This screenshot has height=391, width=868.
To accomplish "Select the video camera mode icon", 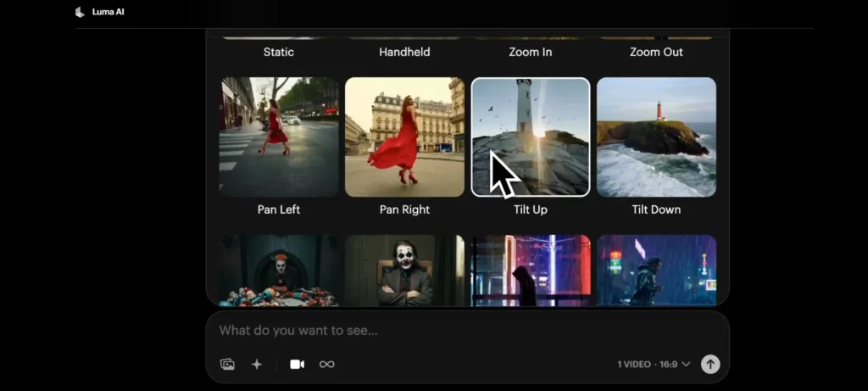I will click(298, 364).
